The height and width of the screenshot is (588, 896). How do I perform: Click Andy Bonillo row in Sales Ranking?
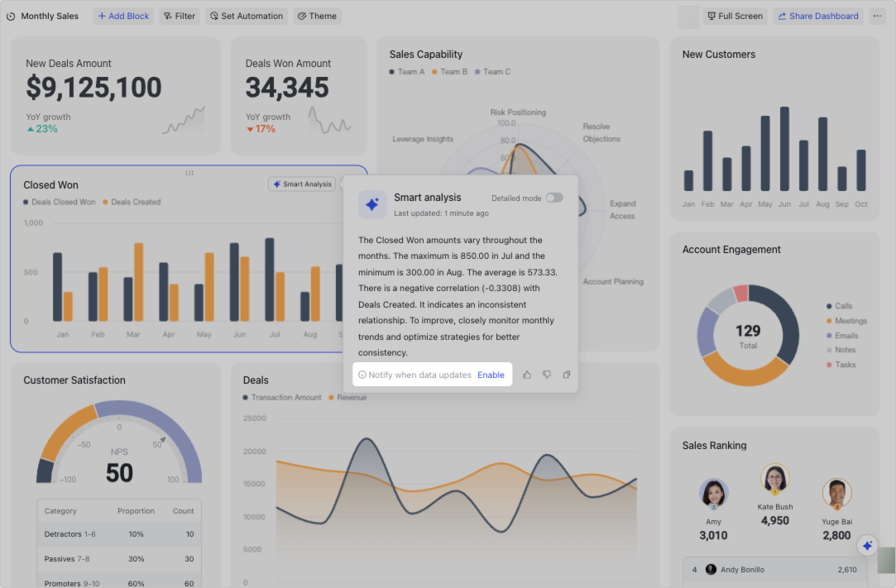tap(774, 570)
